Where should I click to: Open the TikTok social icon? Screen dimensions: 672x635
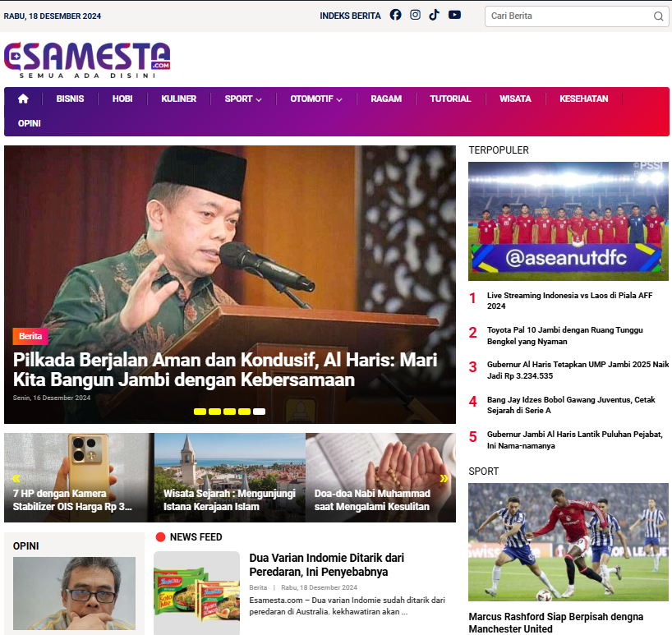434,15
